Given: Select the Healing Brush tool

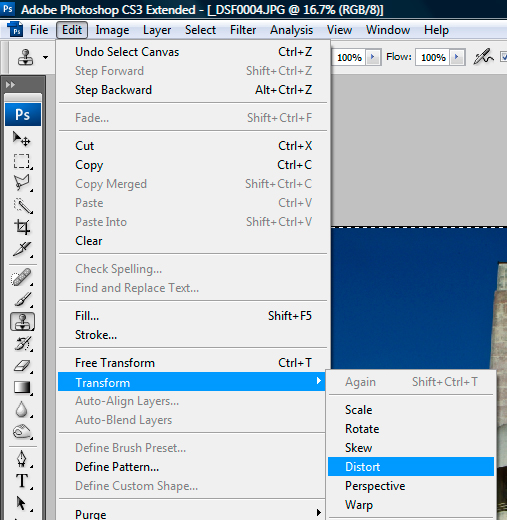Looking at the screenshot, I should tap(22, 277).
